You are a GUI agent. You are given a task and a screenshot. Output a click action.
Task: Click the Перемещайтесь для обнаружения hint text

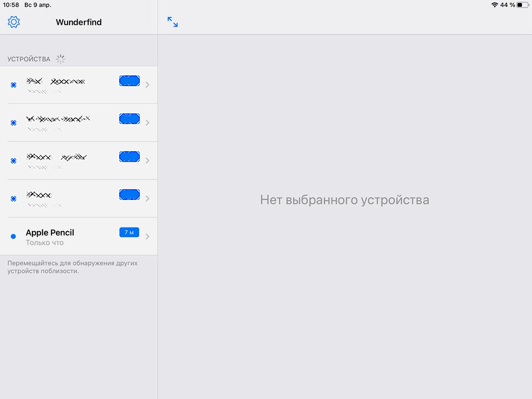73,267
